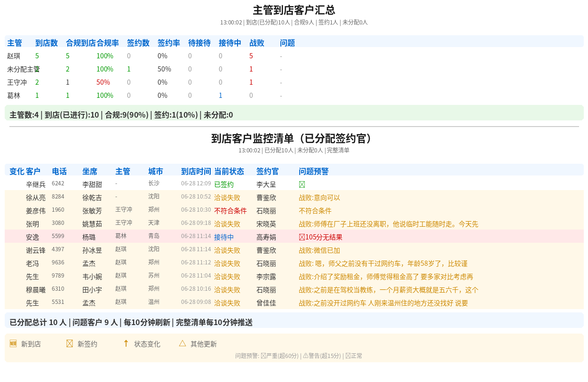Click city 青岛 in 安逸's row
The width and height of the screenshot is (588, 382).
154,236
